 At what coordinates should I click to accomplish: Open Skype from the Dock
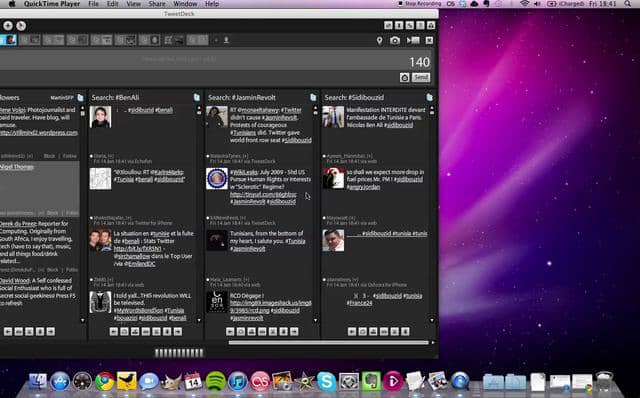(327, 382)
